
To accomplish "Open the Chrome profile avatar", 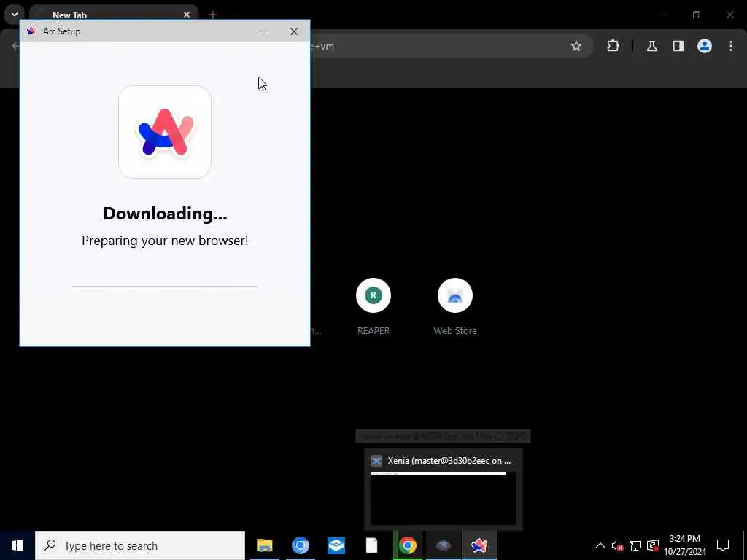I will click(705, 46).
